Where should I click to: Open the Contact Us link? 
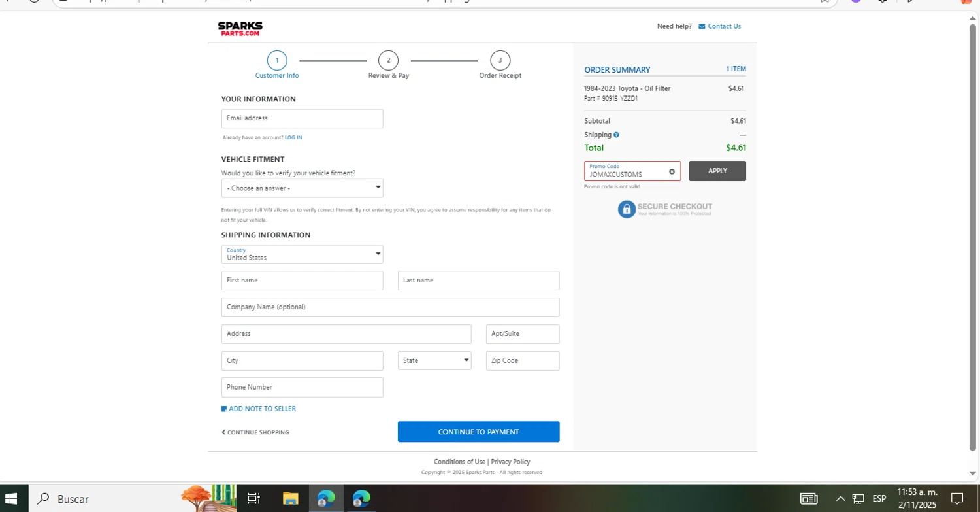coord(724,27)
